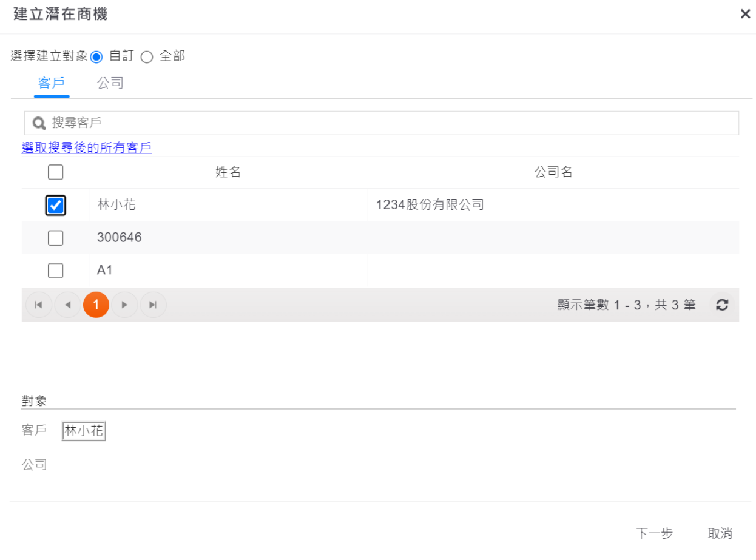Image resolution: width=756 pixels, height=560 pixels.
Task: Refresh the customer list
Action: [721, 305]
